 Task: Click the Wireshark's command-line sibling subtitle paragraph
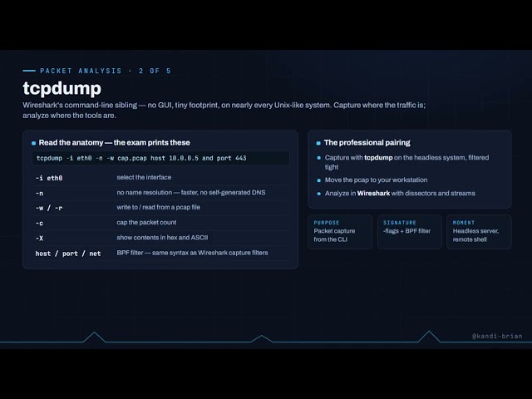[x=224, y=111]
